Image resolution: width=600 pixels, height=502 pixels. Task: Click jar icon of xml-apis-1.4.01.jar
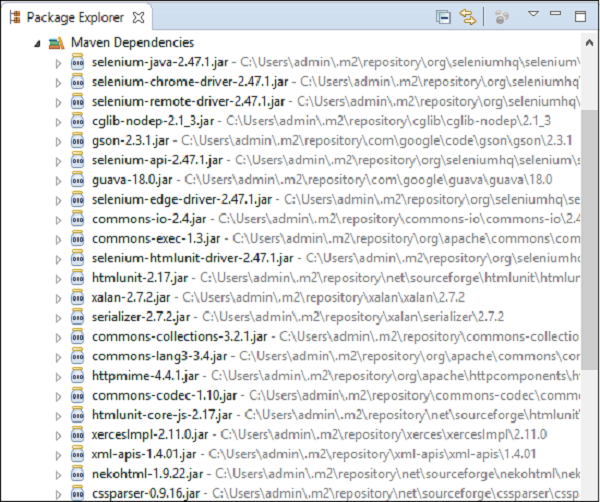(78, 454)
